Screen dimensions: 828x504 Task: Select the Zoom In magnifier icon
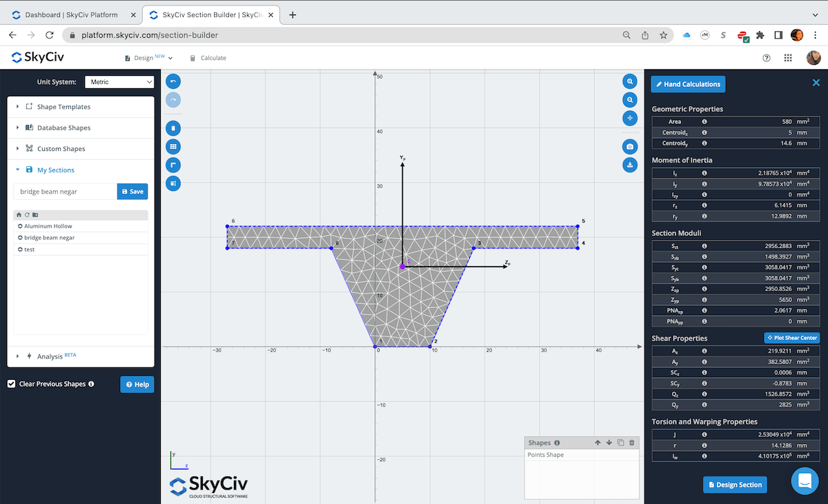630,81
